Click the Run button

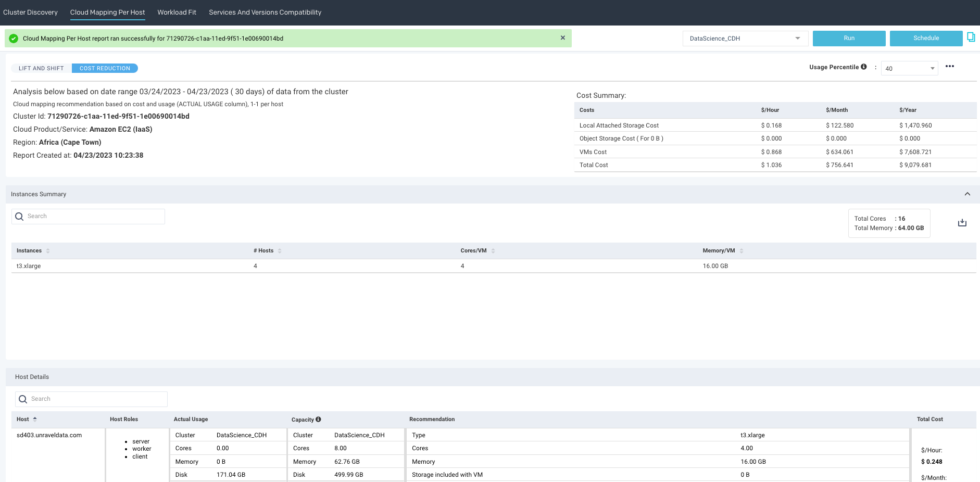(849, 39)
